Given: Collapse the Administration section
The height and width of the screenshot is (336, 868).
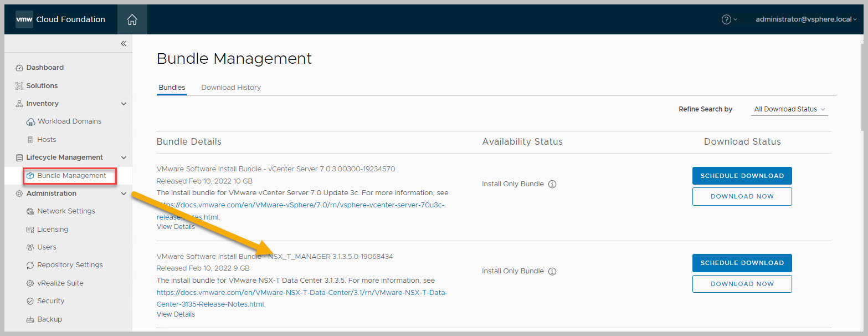Looking at the screenshot, I should tap(124, 194).
